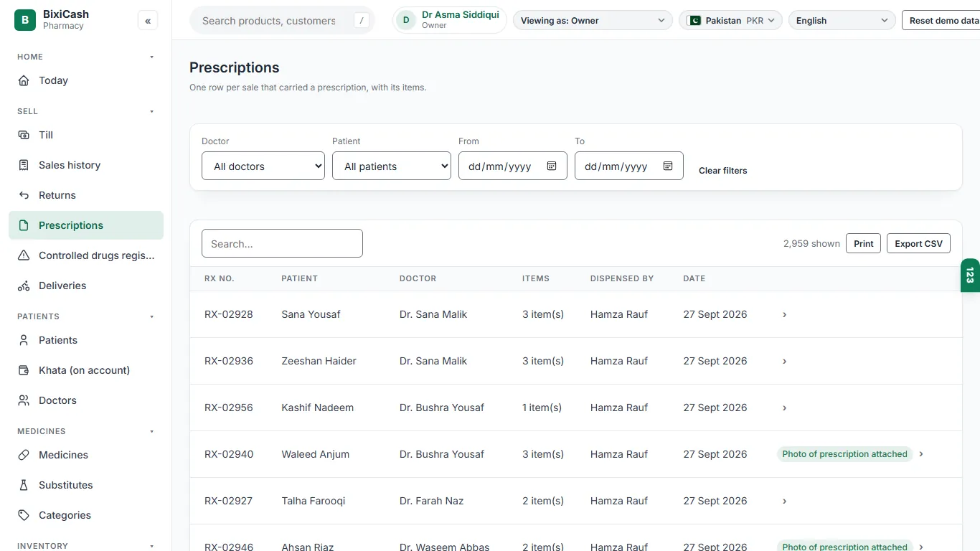Collapse the SELL sidebar section
The image size is (980, 551).
coord(151,111)
